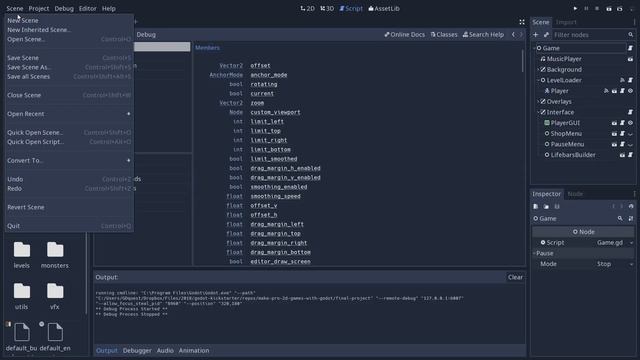Viewport: 640px width, 360px height.
Task: Open the Project menu
Action: pyautogui.click(x=39, y=8)
